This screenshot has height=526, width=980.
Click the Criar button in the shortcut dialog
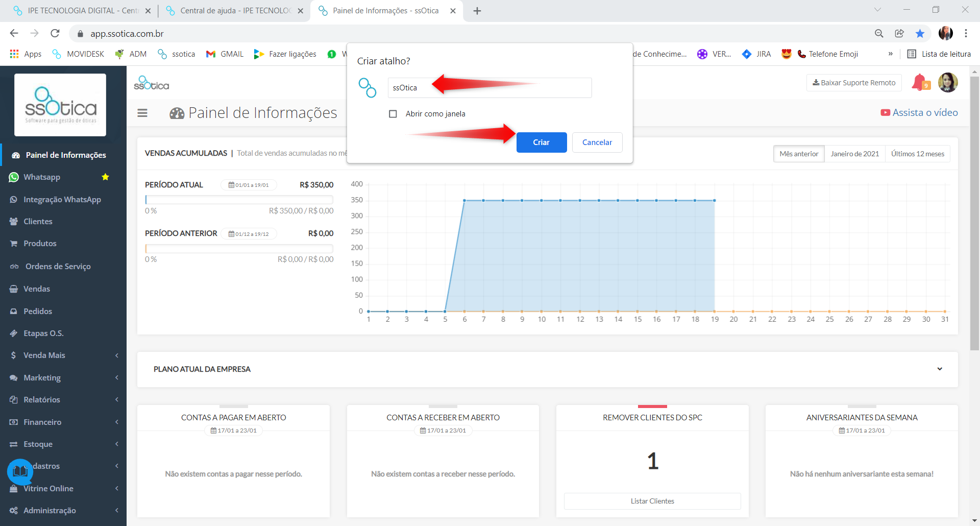point(542,142)
